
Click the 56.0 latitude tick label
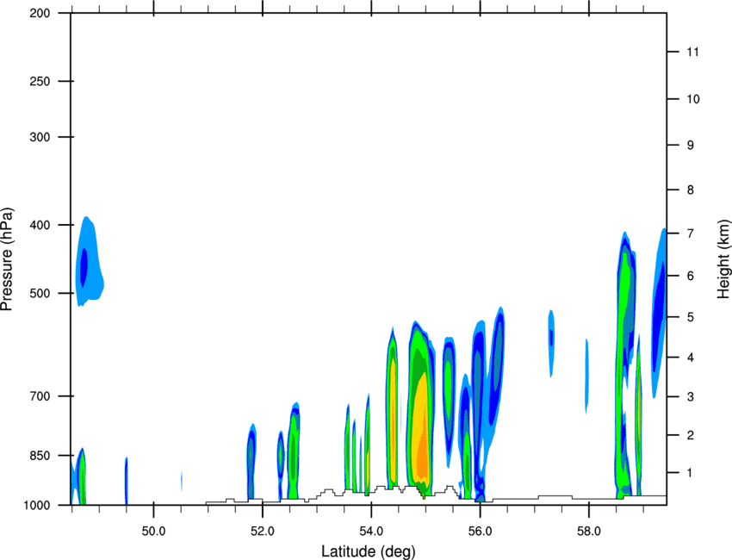point(480,532)
